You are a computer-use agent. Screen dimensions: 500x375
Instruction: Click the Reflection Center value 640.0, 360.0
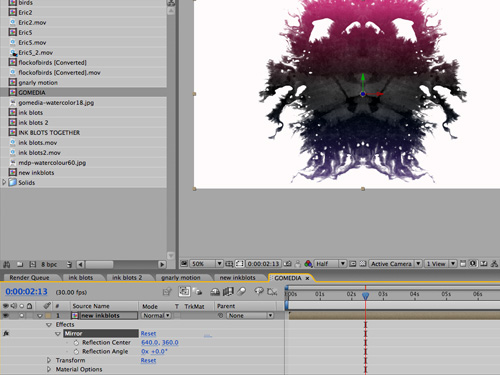[x=160, y=343]
